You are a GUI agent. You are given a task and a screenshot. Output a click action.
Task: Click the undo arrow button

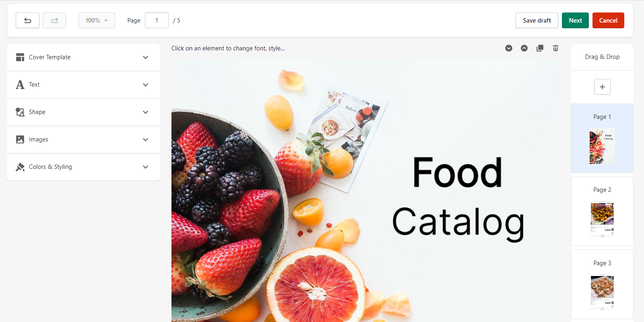click(x=27, y=21)
